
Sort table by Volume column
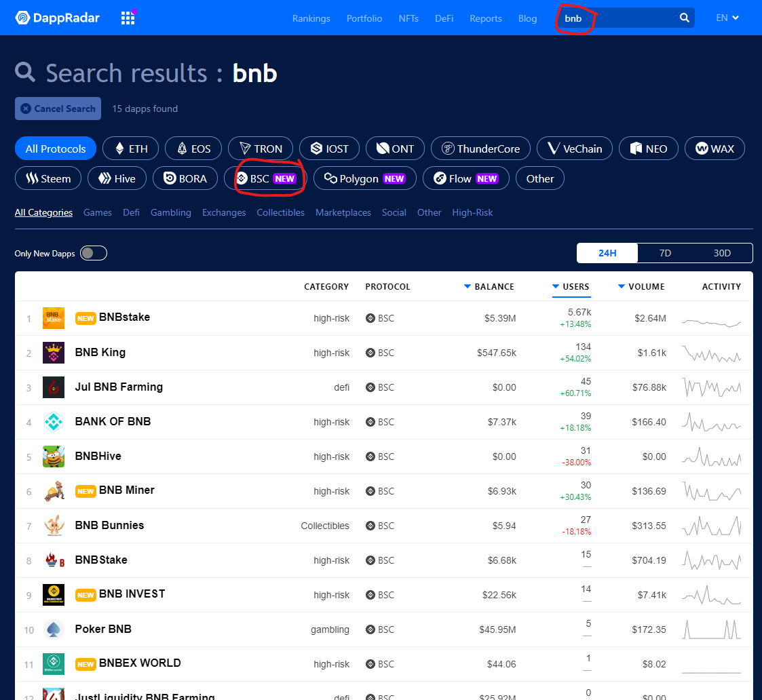(x=641, y=287)
